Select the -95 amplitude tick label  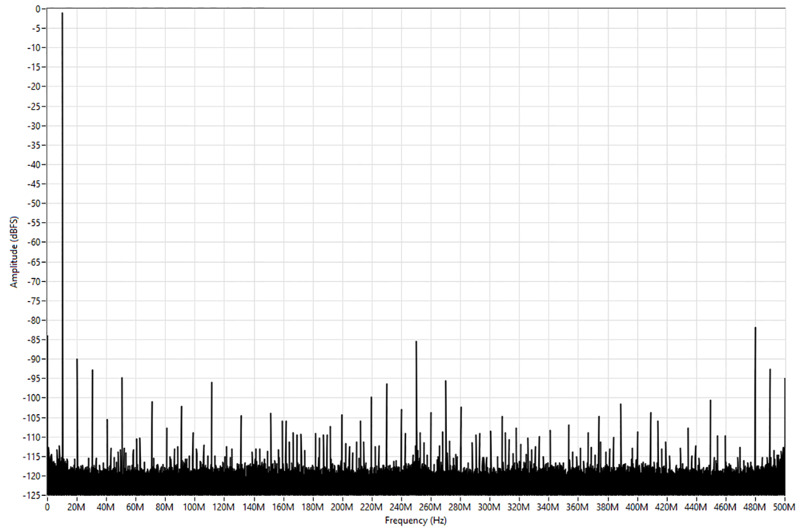[x=34, y=379]
